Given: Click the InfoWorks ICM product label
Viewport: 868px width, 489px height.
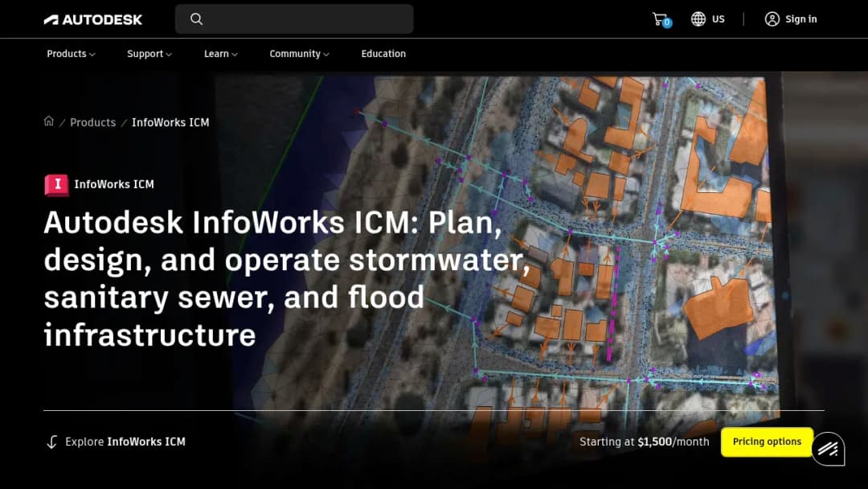Looking at the screenshot, I should (x=114, y=184).
